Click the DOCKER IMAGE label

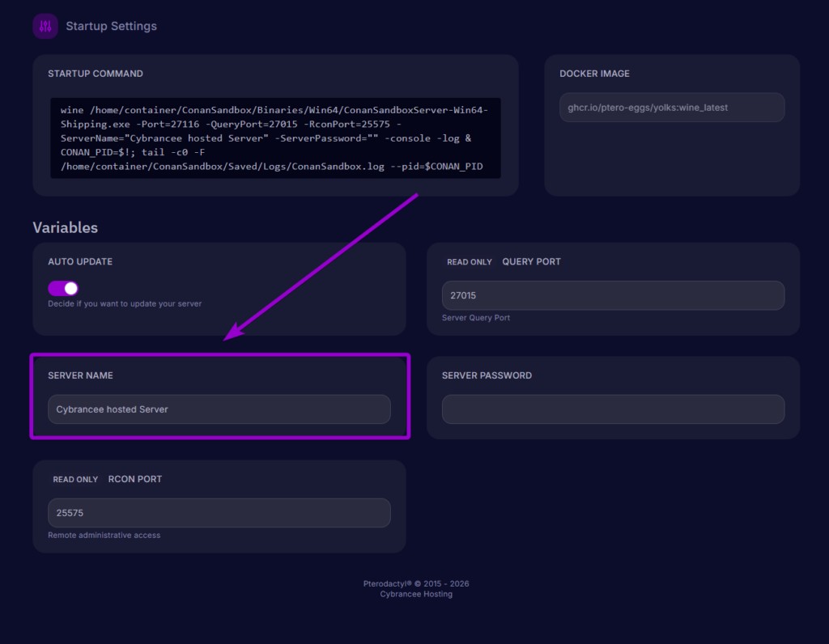coord(594,74)
